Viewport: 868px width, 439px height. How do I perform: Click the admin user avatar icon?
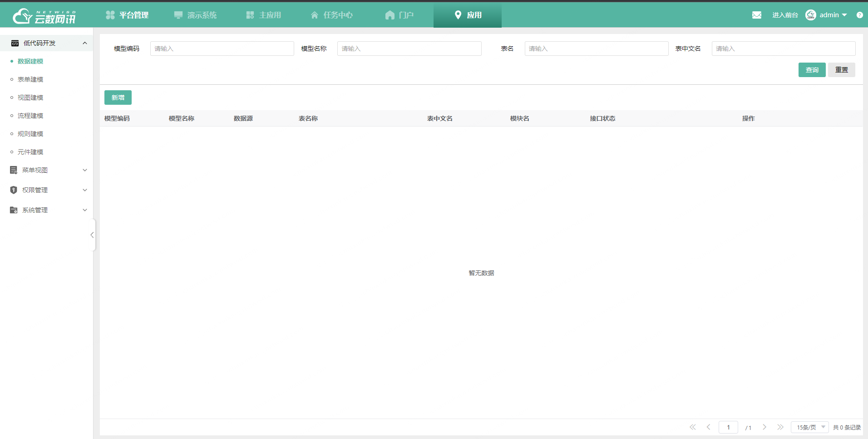[x=810, y=15]
